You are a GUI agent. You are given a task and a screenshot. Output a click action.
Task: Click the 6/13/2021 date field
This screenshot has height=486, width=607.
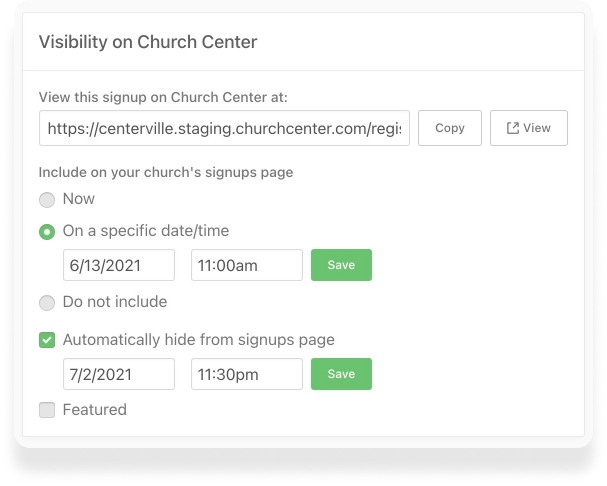(x=119, y=266)
